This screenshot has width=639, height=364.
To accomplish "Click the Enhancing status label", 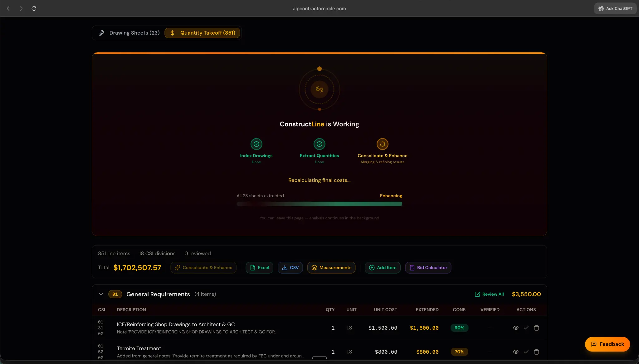I will [391, 196].
